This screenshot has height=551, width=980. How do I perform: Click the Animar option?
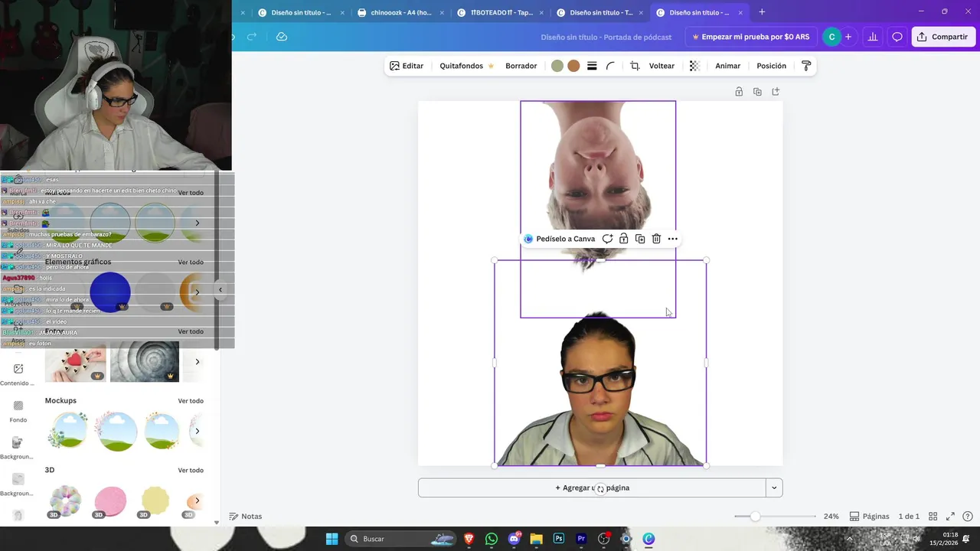[727, 66]
